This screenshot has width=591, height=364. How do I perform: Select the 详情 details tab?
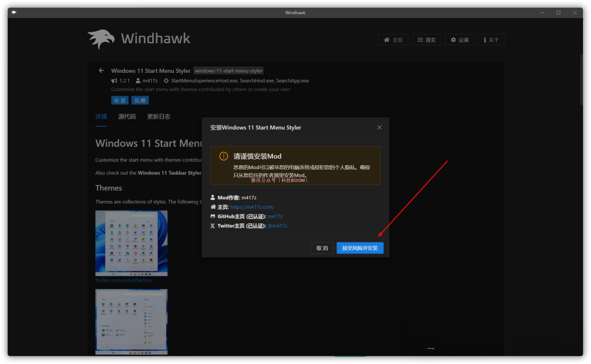click(x=101, y=117)
